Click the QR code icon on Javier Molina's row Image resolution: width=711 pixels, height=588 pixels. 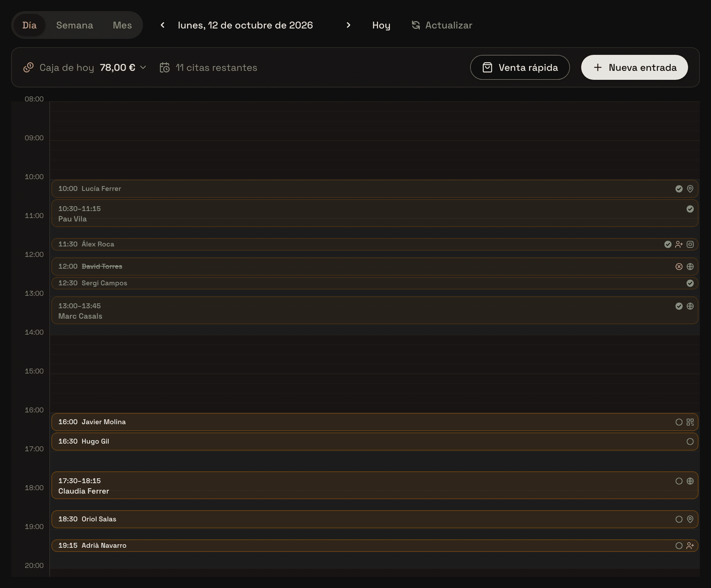pos(690,422)
